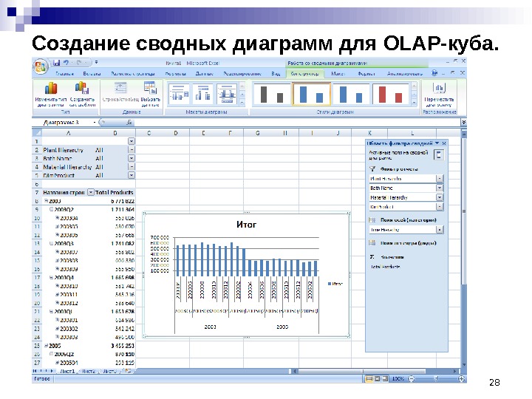
Task: Apply the first chart layout thumbnail
Action: coord(179,94)
